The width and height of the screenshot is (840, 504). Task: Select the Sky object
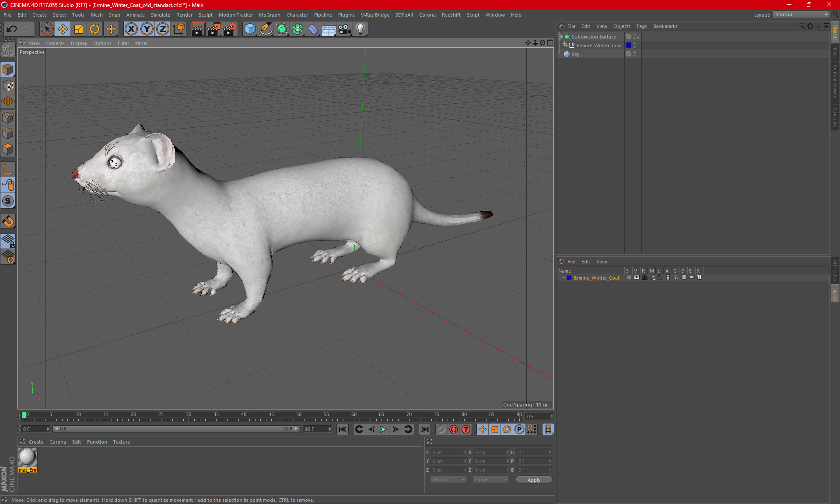[575, 54]
